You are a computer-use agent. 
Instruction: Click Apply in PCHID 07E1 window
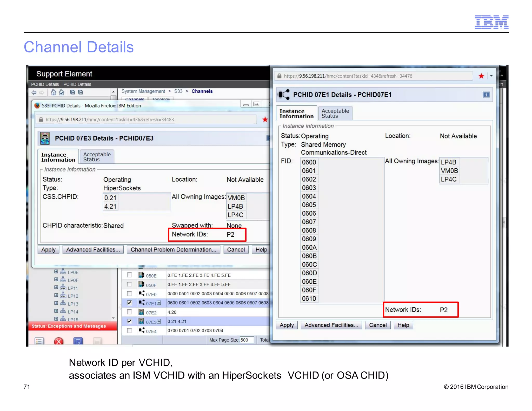click(x=287, y=325)
